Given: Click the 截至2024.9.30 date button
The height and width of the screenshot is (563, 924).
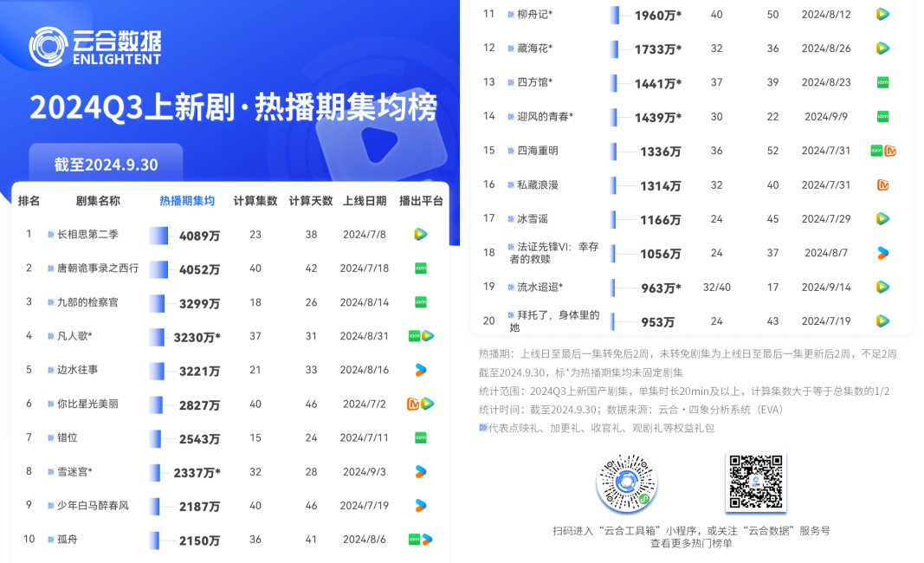Looking at the screenshot, I should [x=106, y=165].
